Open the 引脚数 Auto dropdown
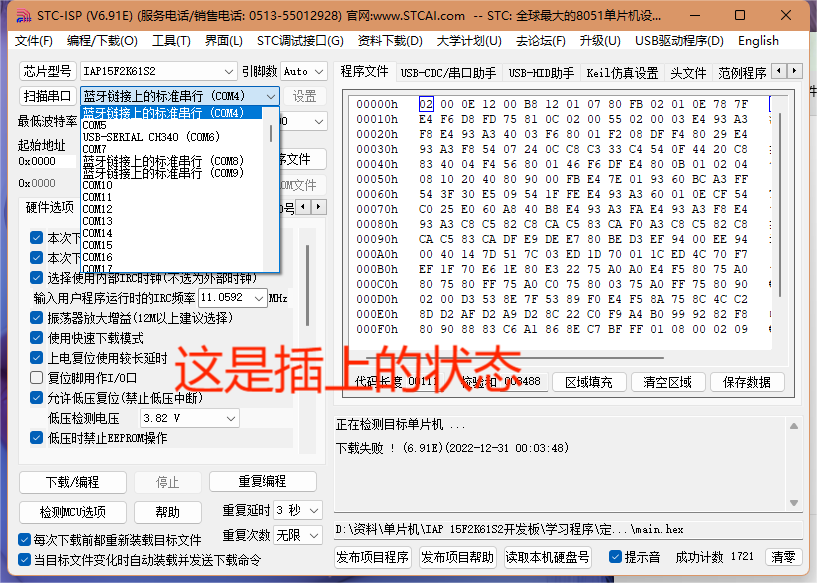Viewport: 817px width, 583px height. tap(304, 71)
